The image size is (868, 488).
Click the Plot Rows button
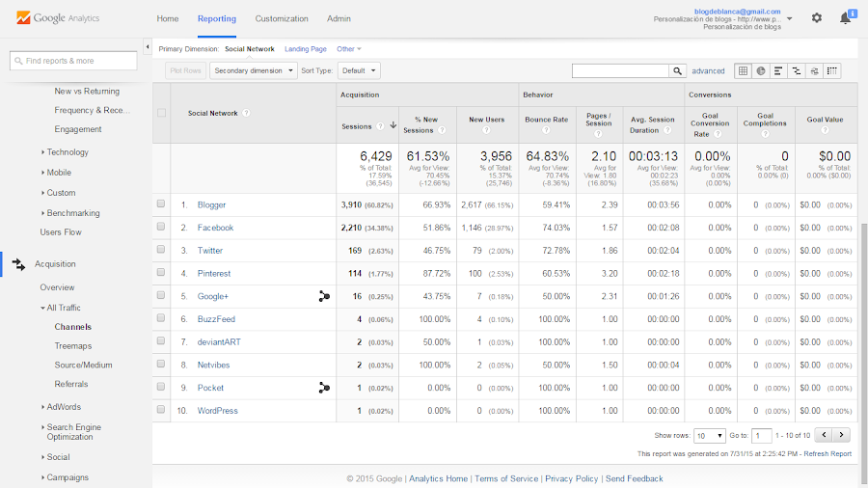click(x=185, y=70)
